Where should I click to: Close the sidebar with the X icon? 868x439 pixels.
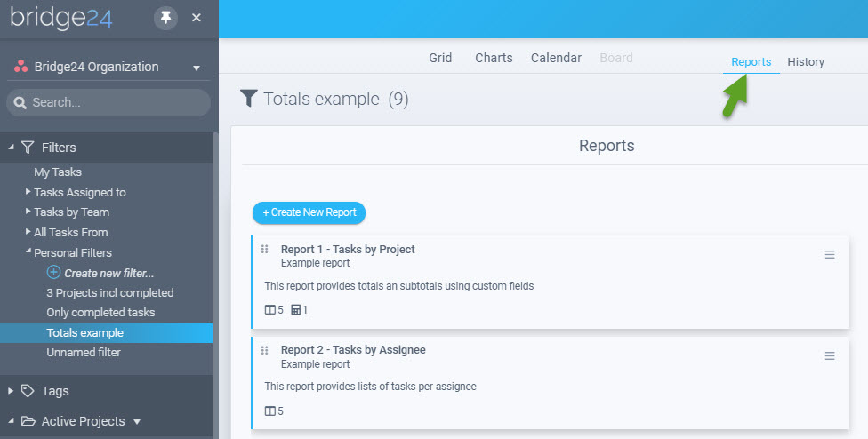point(196,18)
